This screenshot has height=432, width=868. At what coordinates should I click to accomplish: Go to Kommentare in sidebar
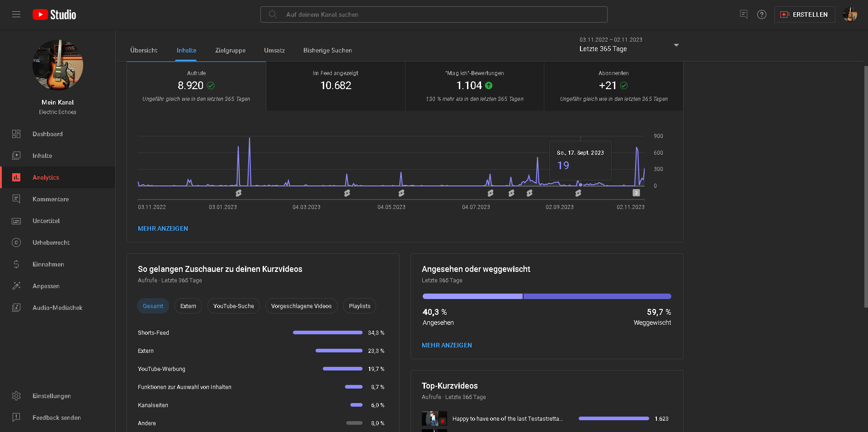50,199
